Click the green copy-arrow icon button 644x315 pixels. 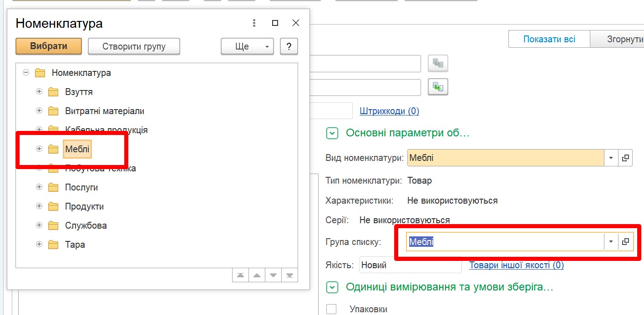click(x=438, y=87)
